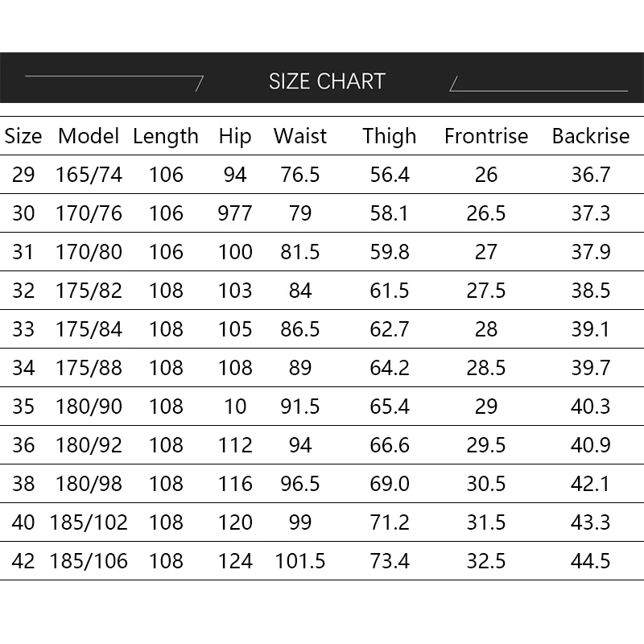Image resolution: width=644 pixels, height=644 pixels.
Task: Click the Backrise column header
Action: tap(591, 136)
